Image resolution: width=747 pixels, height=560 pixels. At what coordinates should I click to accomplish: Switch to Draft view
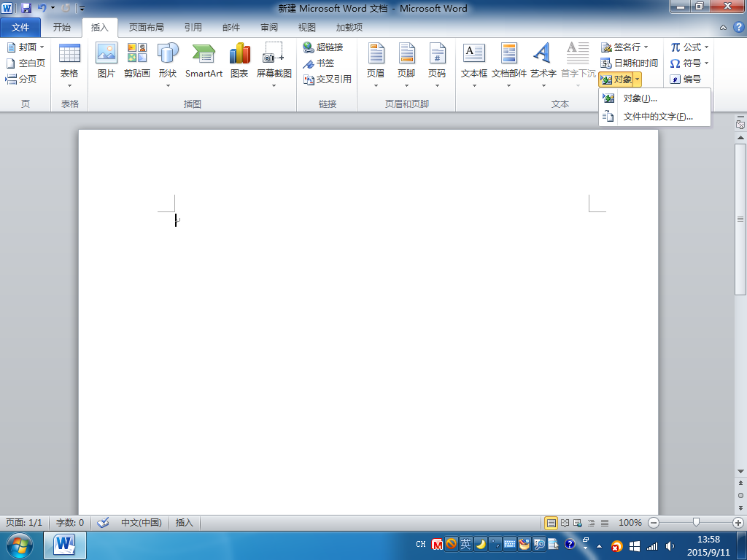[605, 523]
